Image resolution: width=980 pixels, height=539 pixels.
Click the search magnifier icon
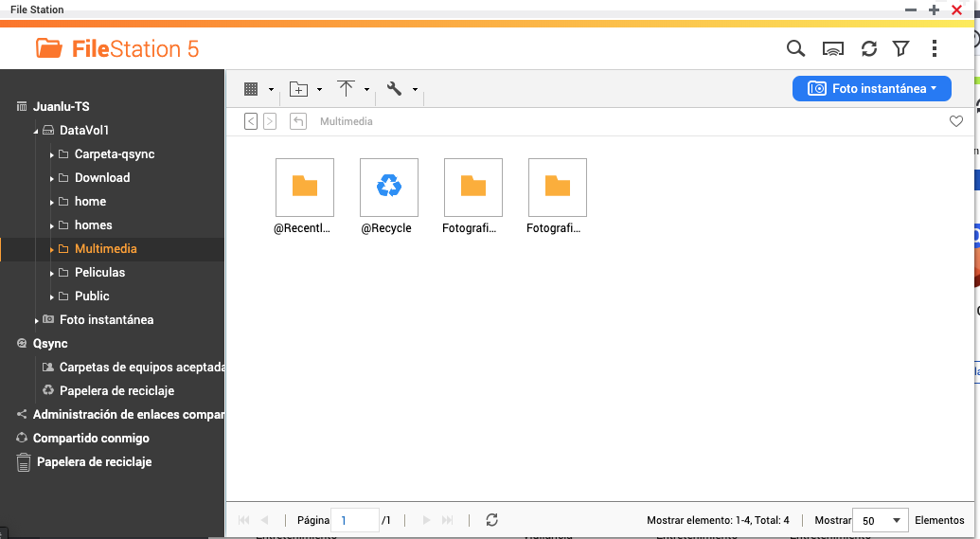tap(796, 48)
